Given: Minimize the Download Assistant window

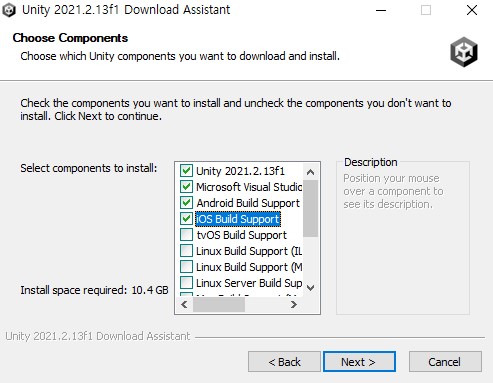Looking at the screenshot, I should 381,10.
